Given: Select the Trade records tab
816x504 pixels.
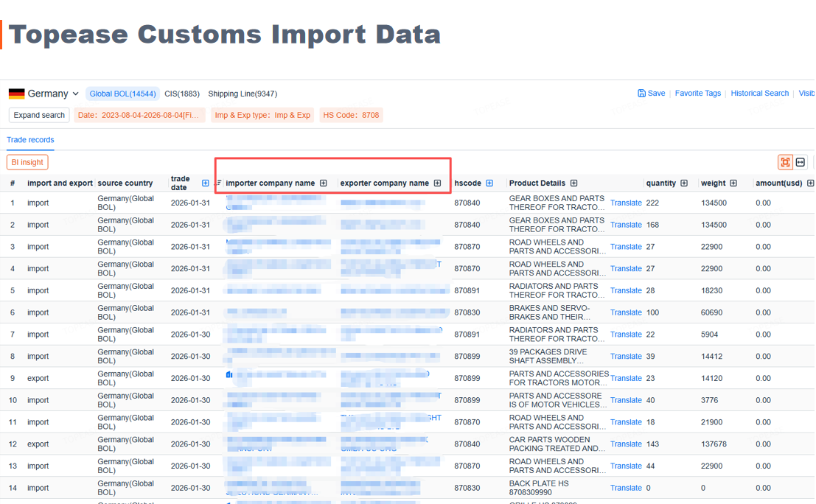Looking at the screenshot, I should pyautogui.click(x=30, y=140).
